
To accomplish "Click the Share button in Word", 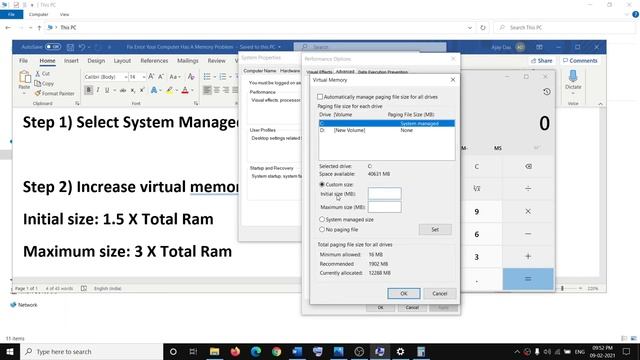I will point(541,60).
